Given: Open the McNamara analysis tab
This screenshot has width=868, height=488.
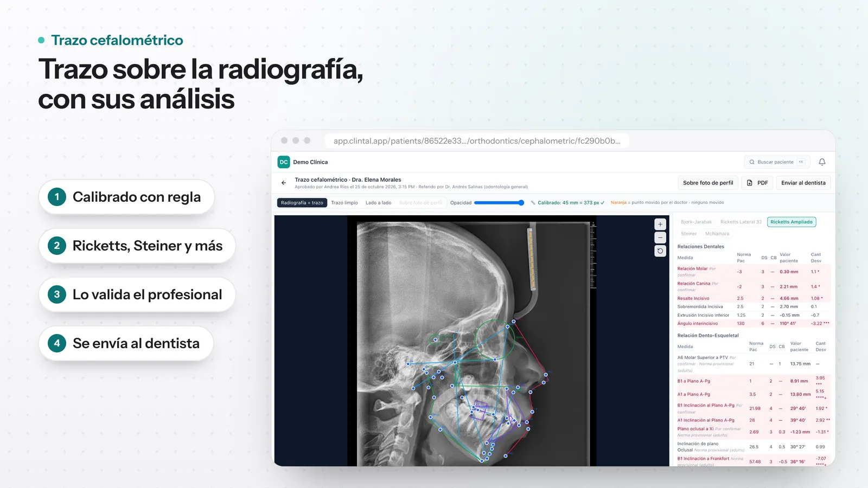Looking at the screenshot, I should coord(717,234).
